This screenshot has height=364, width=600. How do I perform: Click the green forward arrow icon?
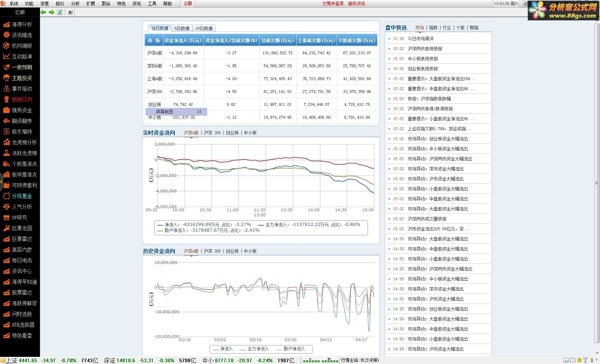[x=51, y=12]
